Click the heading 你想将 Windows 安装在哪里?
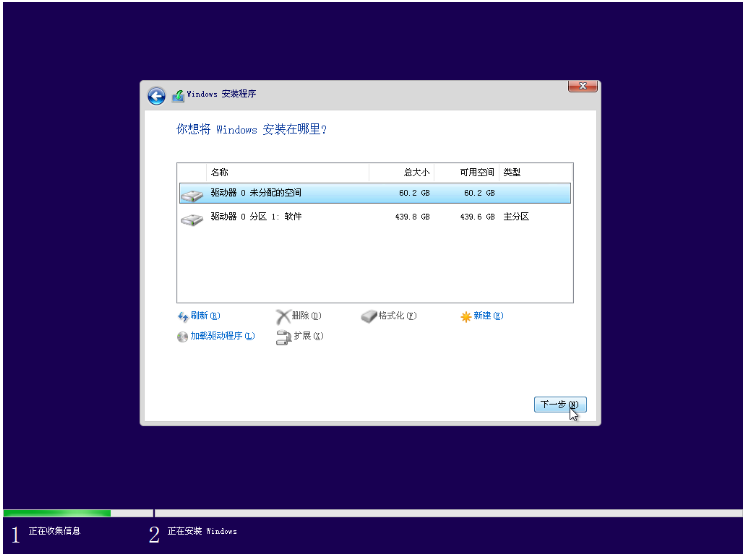Screen dimensions: 743x554 click(252, 129)
